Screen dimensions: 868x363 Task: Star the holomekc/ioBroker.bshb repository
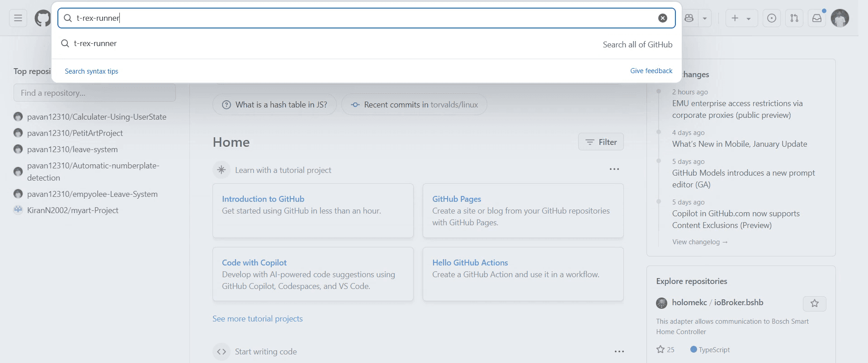[x=815, y=303]
